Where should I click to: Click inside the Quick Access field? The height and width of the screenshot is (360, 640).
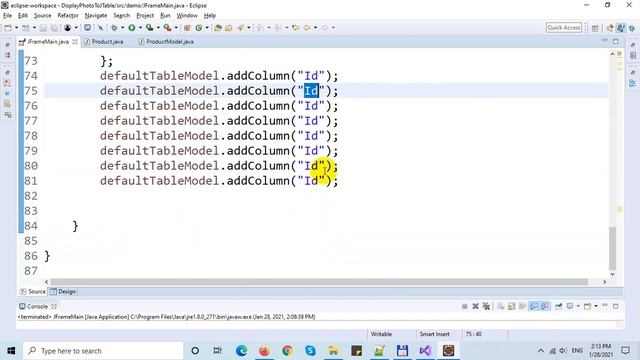click(564, 28)
